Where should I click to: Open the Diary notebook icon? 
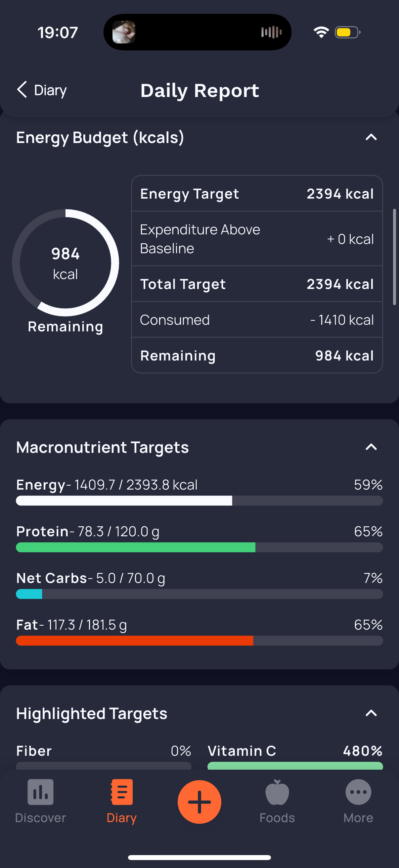tap(121, 792)
